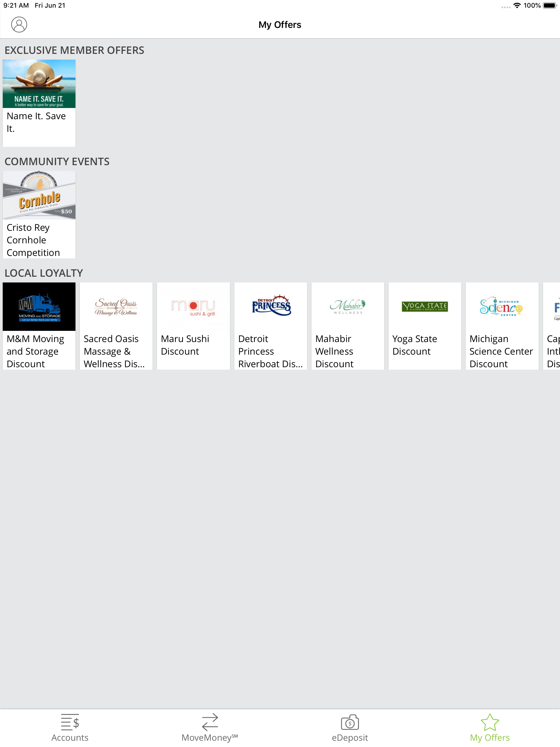Open the user profile icon

[x=19, y=24]
